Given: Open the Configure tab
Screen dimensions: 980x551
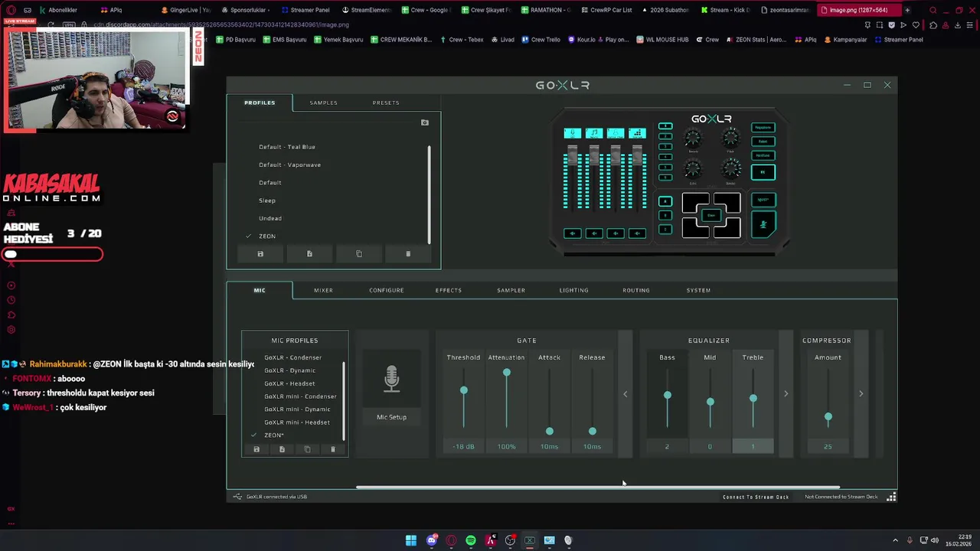Looking at the screenshot, I should click(x=387, y=290).
